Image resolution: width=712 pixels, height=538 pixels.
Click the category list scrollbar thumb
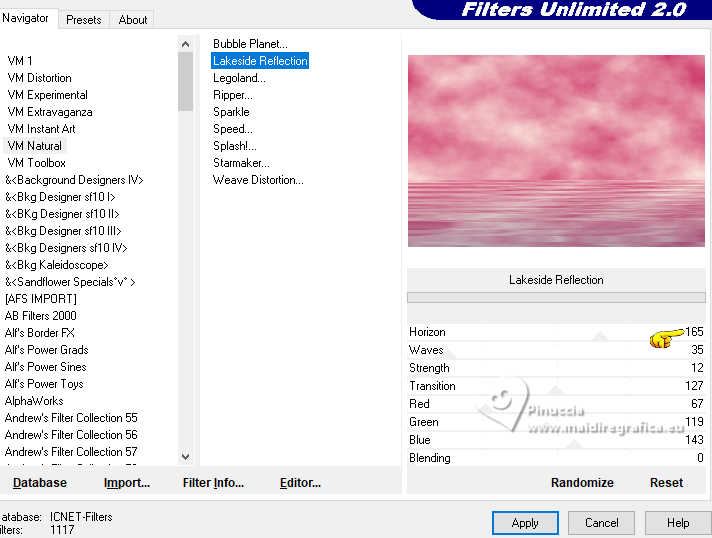coord(185,82)
